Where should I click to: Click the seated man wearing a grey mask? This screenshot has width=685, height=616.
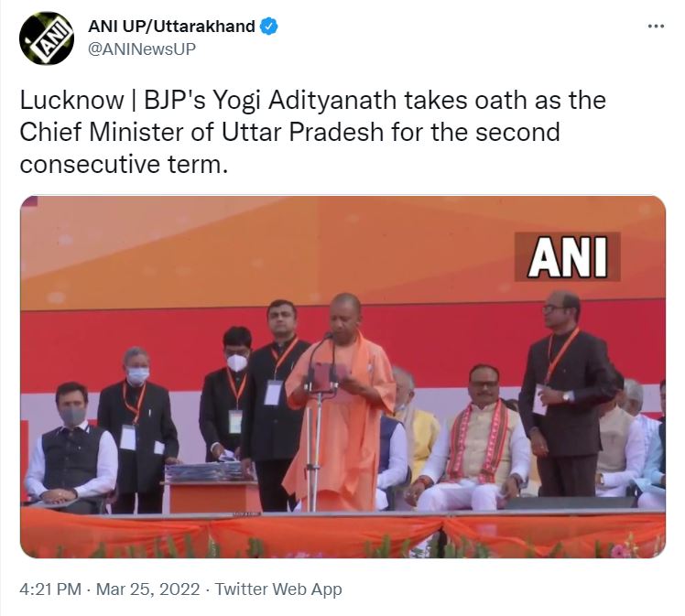[x=71, y=448]
